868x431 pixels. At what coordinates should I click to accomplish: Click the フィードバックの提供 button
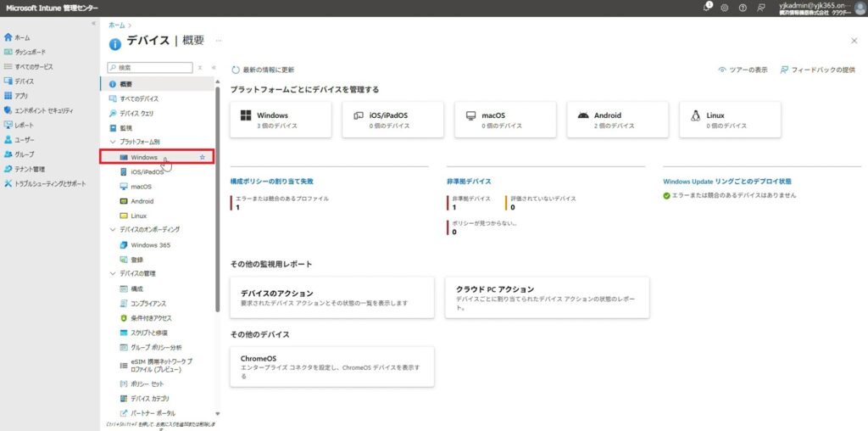pos(817,70)
